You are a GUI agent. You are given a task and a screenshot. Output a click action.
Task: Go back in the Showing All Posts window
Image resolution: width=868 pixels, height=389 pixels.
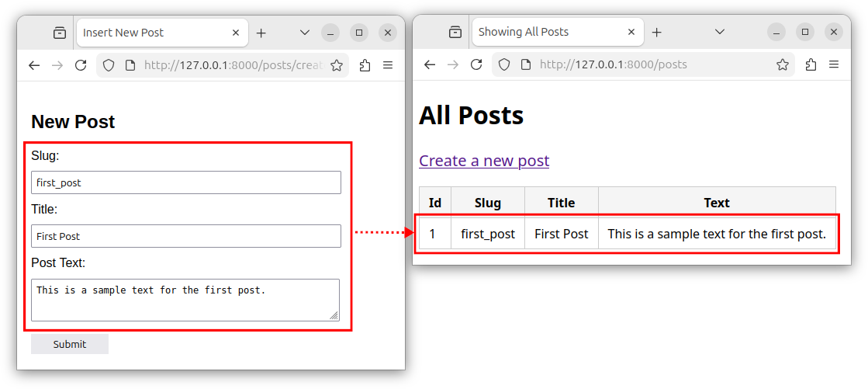[430, 65]
